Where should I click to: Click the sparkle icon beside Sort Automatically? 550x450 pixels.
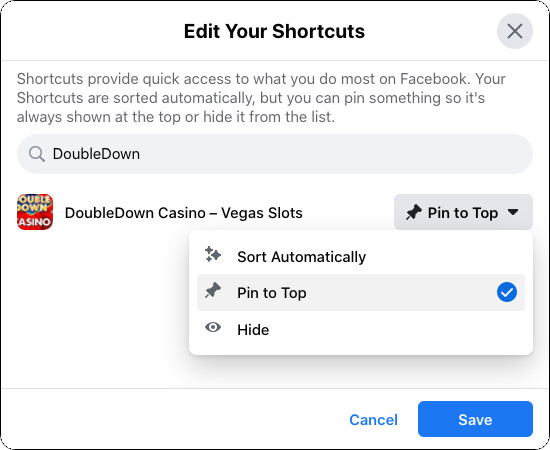213,254
